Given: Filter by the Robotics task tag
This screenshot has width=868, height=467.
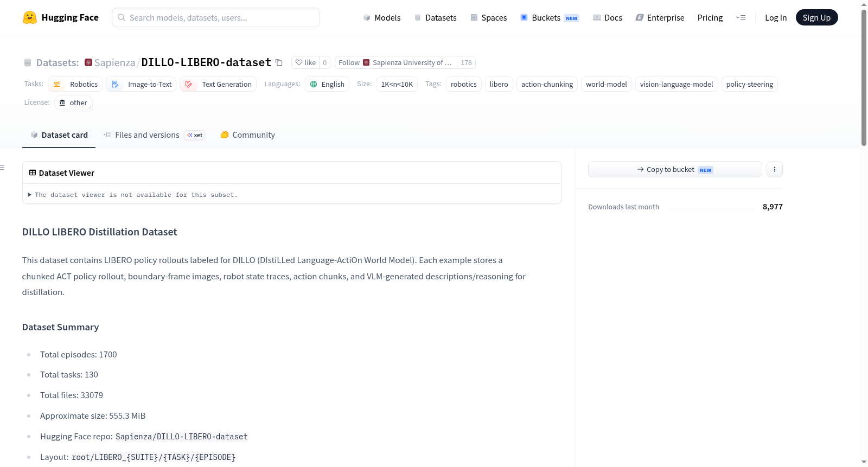Looking at the screenshot, I should click(75, 84).
